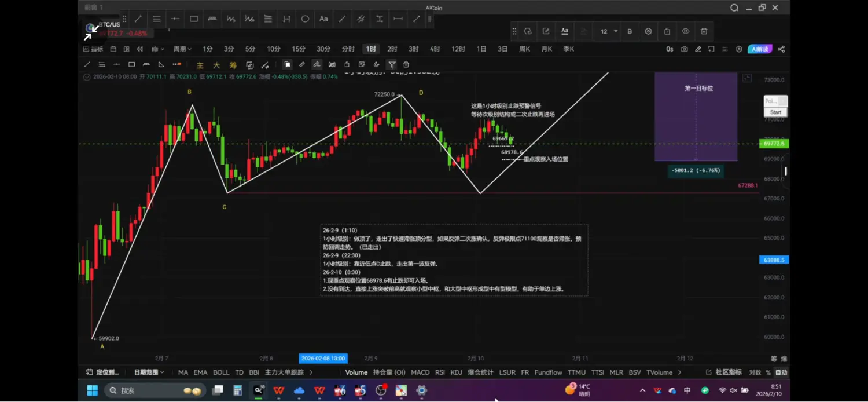Select the BOLL main indicator

(221, 372)
